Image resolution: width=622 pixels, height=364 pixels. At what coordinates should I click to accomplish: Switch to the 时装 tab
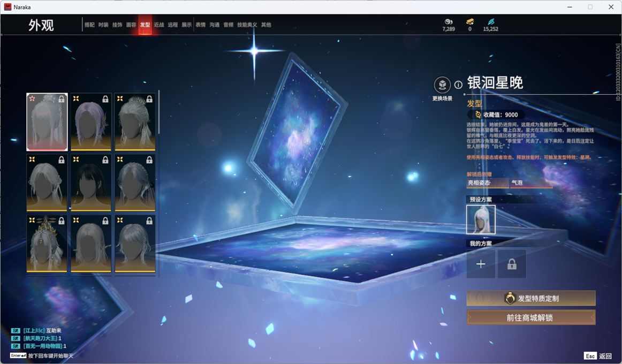tap(103, 25)
